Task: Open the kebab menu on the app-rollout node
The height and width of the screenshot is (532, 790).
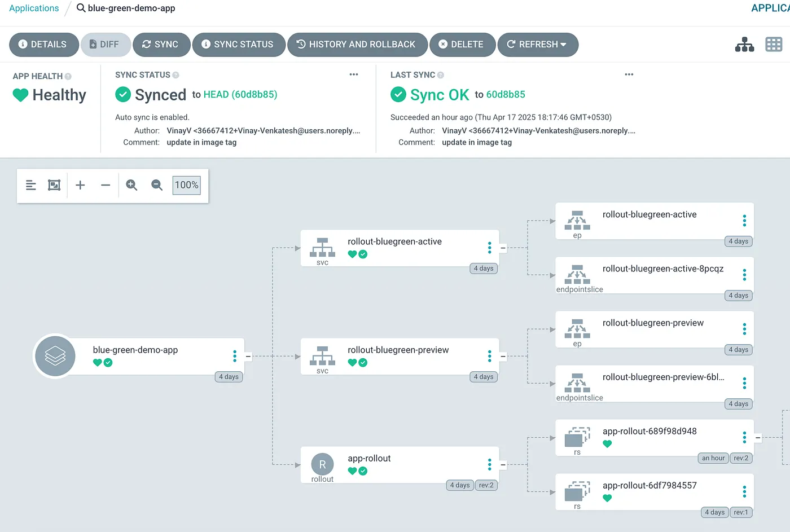Action: click(x=489, y=464)
